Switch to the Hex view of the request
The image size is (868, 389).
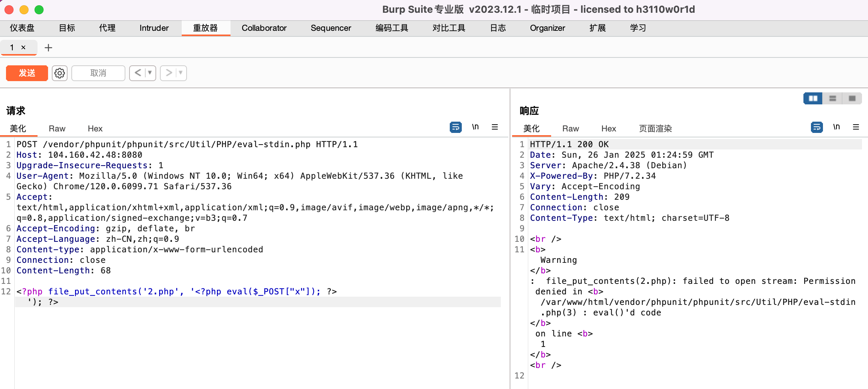click(x=95, y=128)
